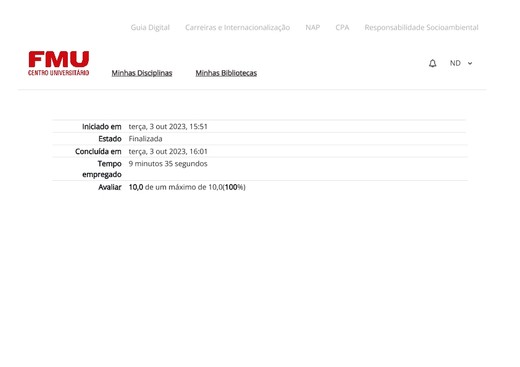Image resolution: width=520 pixels, height=367 pixels.
Task: Click the Avaliar row label
Action: tap(110, 187)
